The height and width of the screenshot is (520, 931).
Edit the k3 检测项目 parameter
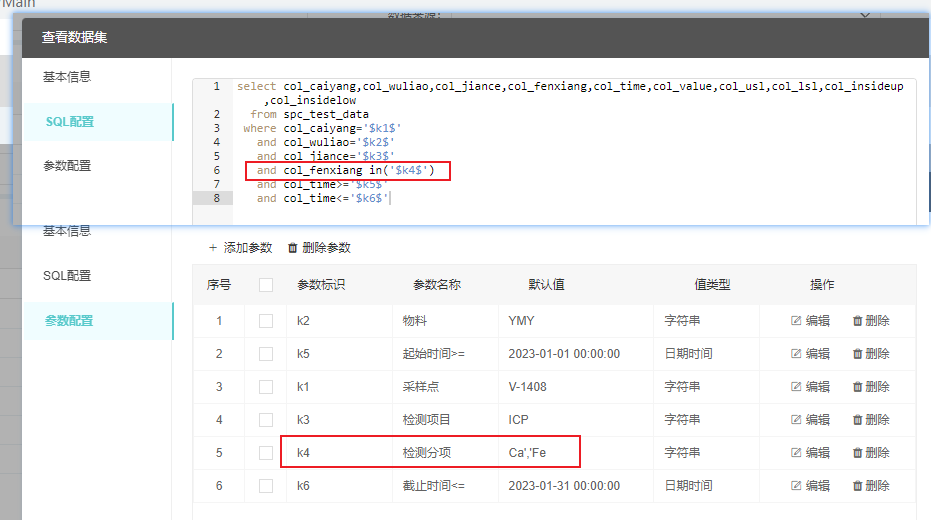(x=810, y=420)
